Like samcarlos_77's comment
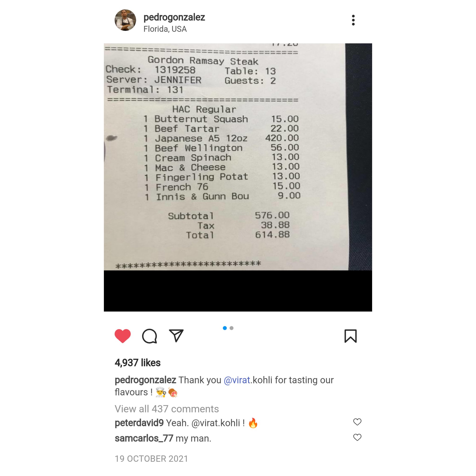 tap(357, 437)
